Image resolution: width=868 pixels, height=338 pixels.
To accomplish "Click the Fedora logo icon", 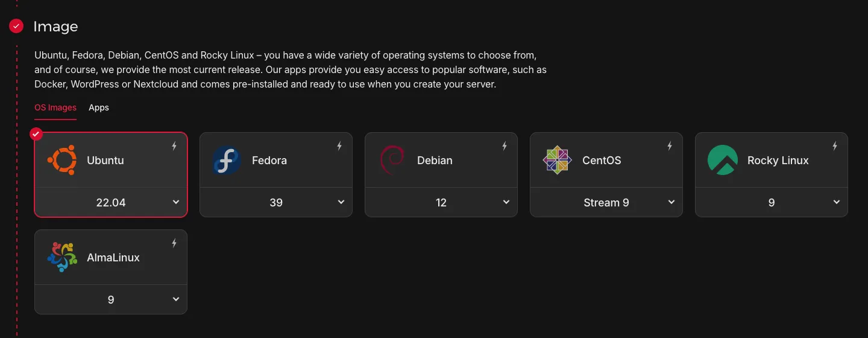I will tap(227, 161).
